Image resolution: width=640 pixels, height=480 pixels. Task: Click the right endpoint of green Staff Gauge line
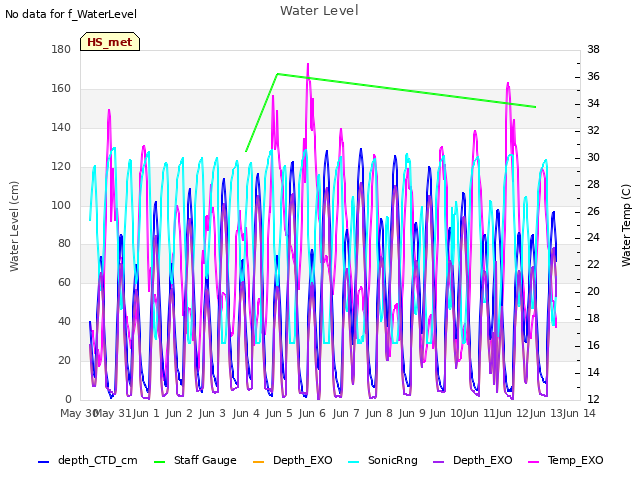point(536,107)
